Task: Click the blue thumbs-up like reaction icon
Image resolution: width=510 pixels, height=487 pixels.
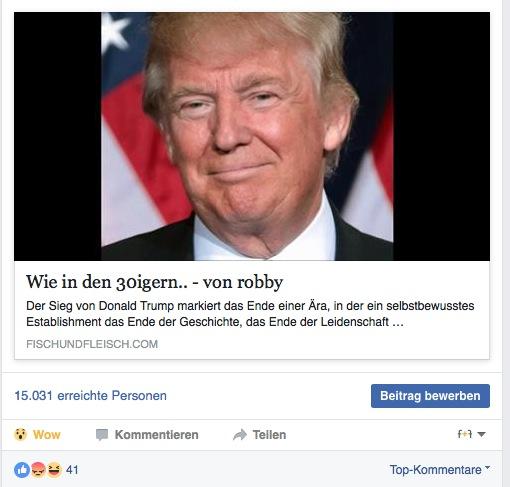Action: pyautogui.click(x=22, y=470)
